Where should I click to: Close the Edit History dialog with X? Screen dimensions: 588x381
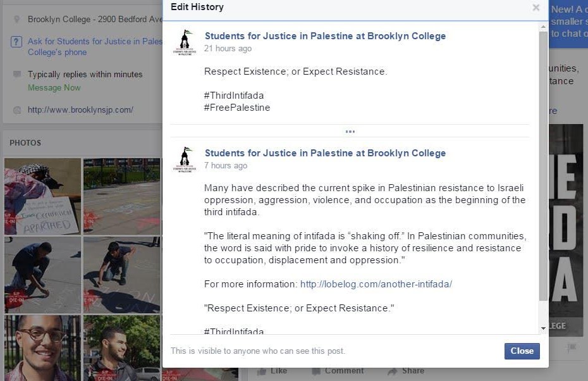tap(536, 8)
